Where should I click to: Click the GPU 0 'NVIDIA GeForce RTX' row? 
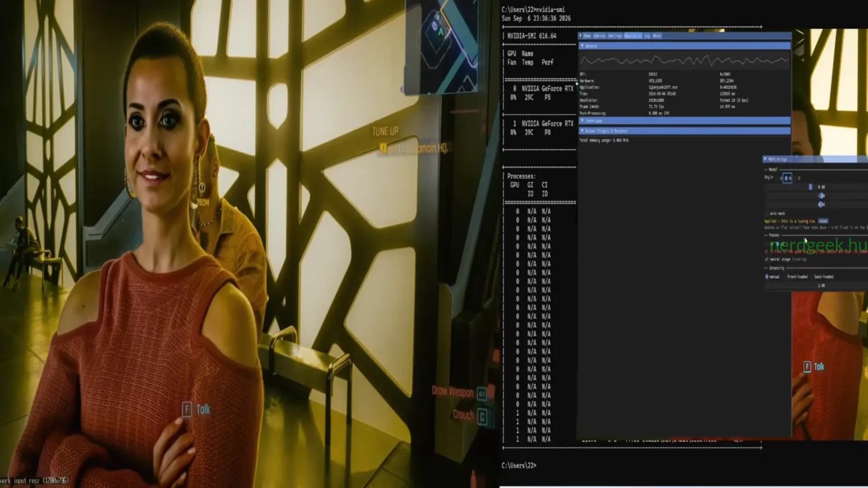point(542,89)
